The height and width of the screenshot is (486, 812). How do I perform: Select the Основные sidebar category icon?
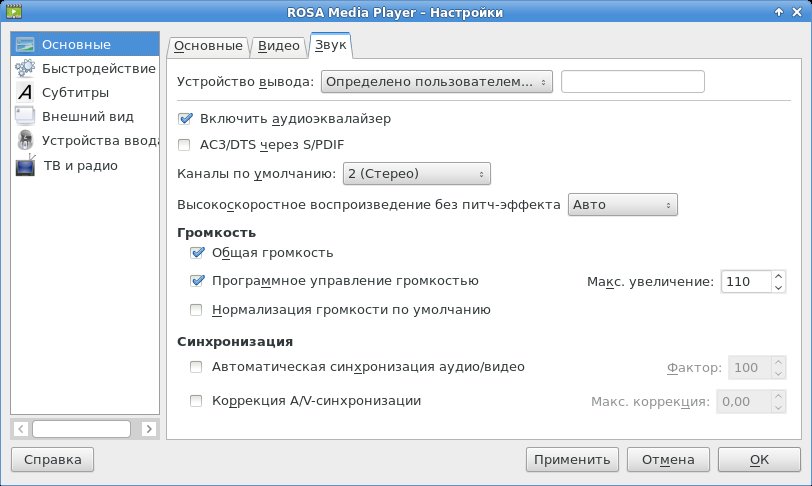(25, 45)
